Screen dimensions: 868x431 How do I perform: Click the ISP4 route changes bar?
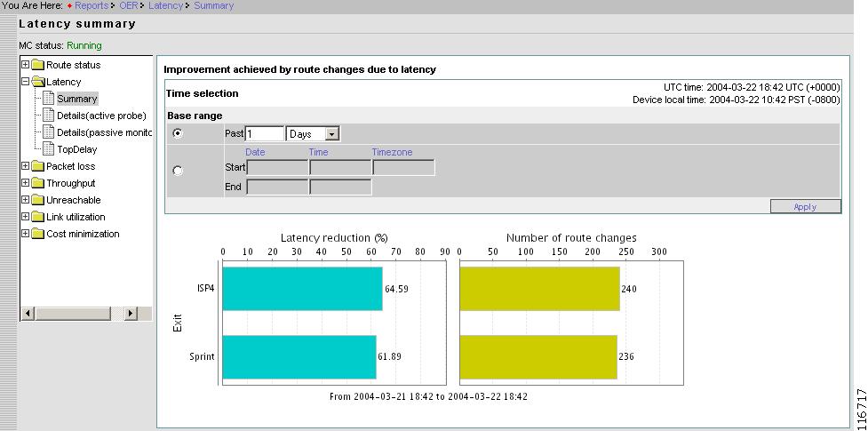(x=540, y=289)
